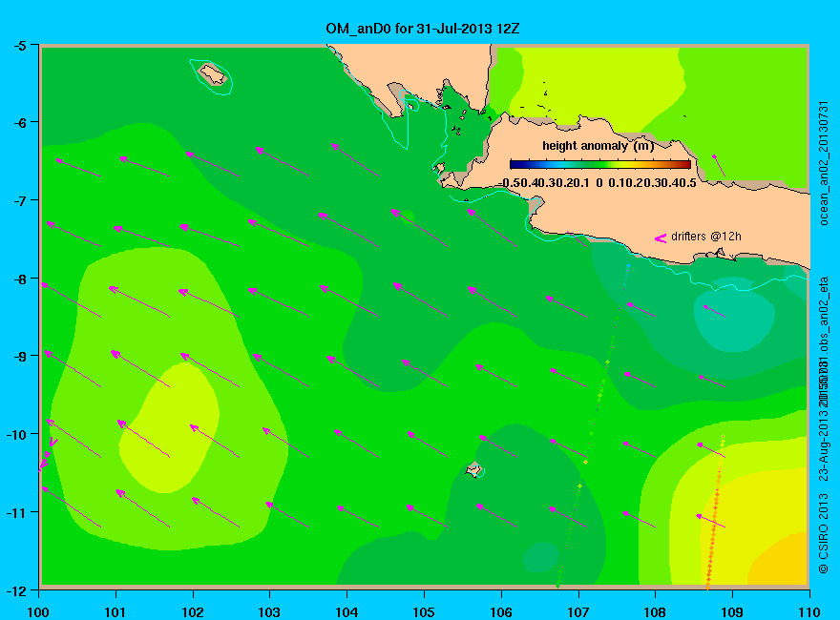840x620 pixels.
Task: Click the longitude label "105"
Action: click(x=424, y=612)
